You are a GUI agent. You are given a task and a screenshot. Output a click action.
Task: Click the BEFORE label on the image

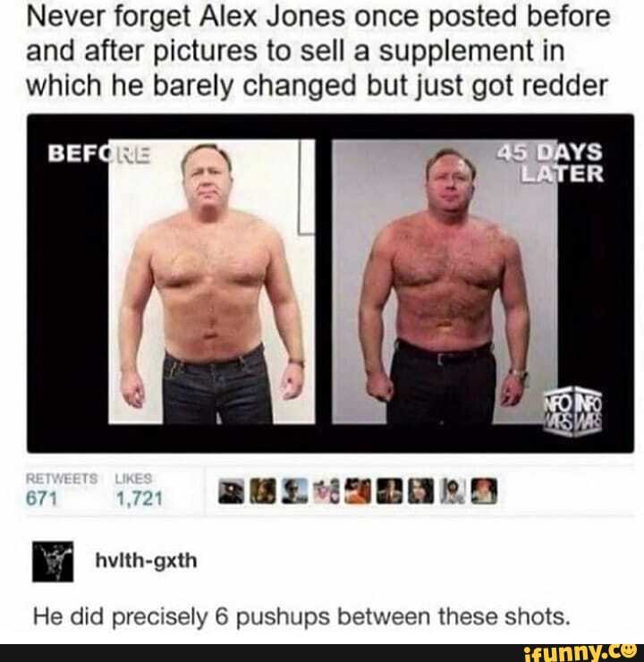[98, 153]
